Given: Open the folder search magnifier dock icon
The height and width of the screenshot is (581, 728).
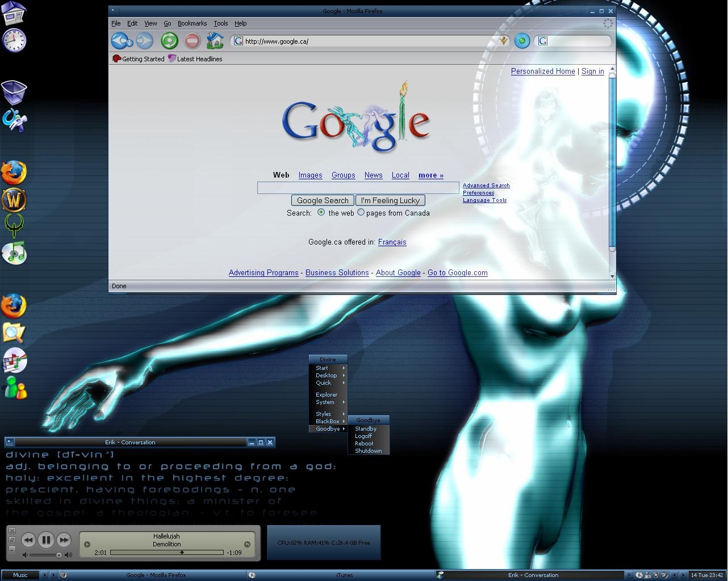Looking at the screenshot, I should [x=14, y=333].
